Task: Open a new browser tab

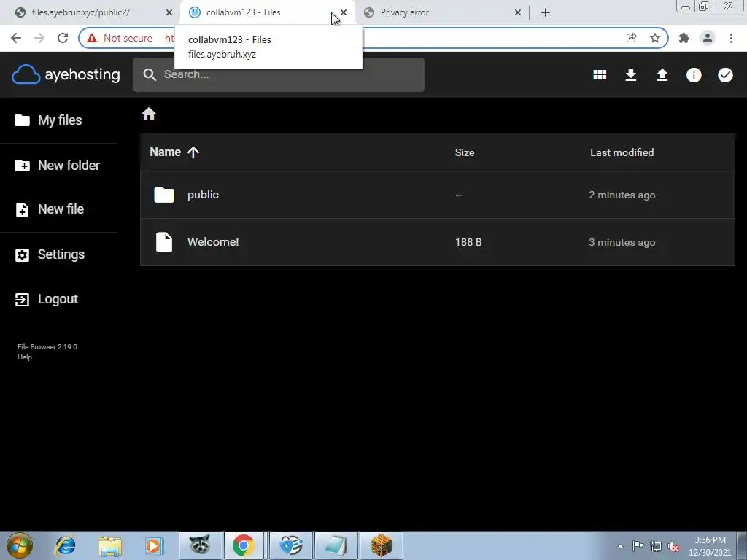Action: pos(546,12)
